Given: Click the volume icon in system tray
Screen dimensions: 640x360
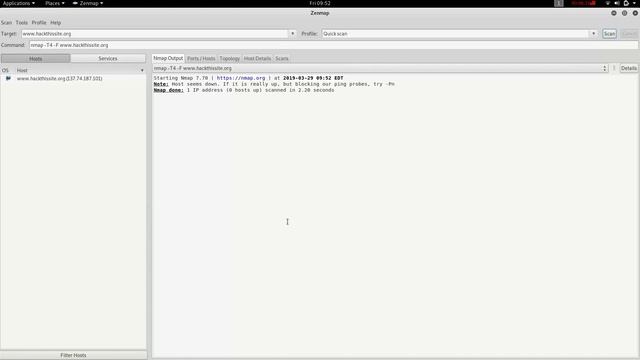Looking at the screenshot, I should [617, 3].
